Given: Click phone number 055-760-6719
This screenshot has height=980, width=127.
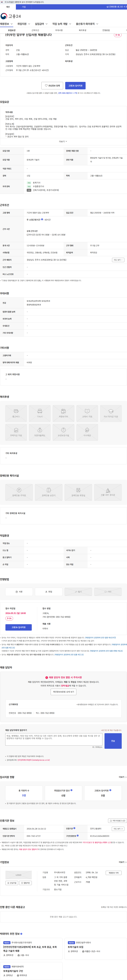Looking at the screenshot, I should [33, 836].
